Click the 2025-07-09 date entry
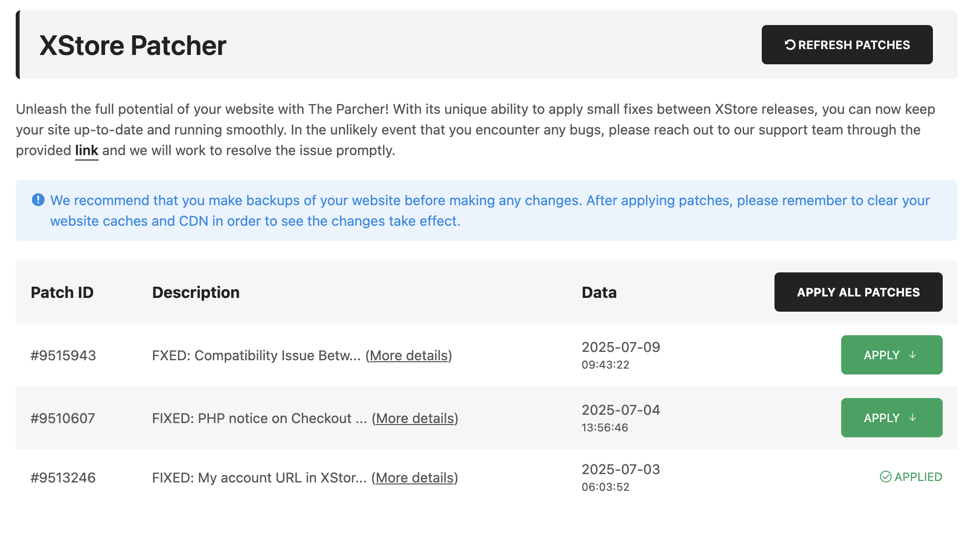 [x=620, y=347]
